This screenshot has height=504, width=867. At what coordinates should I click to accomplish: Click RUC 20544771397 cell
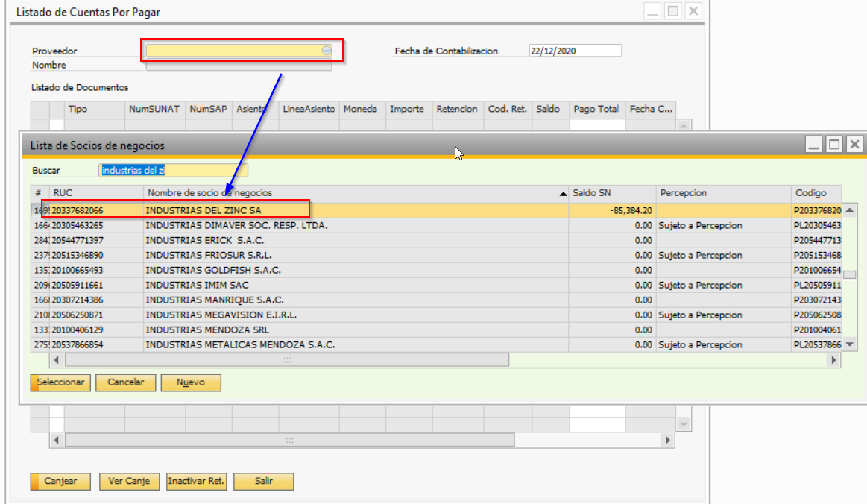click(96, 241)
